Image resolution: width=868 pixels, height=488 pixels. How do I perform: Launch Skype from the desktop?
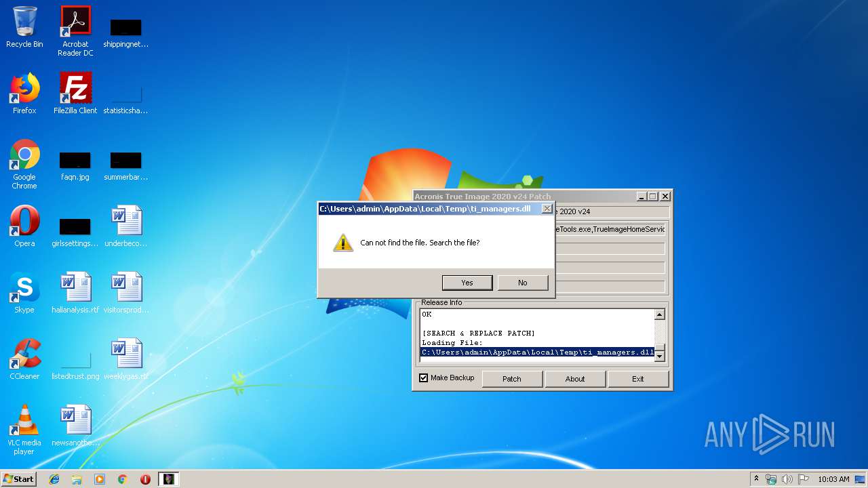pyautogui.click(x=24, y=293)
